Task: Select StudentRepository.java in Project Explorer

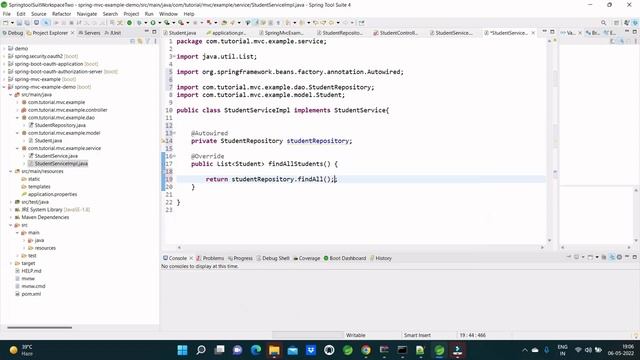Action: [x=60, y=125]
